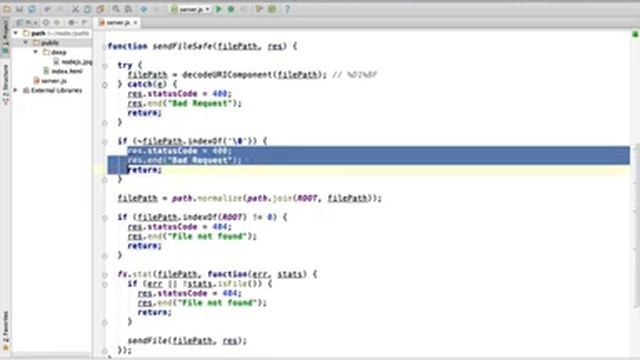This screenshot has height=360, width=640.
Task: Click path.normalize in the code line
Action: click(x=207, y=198)
